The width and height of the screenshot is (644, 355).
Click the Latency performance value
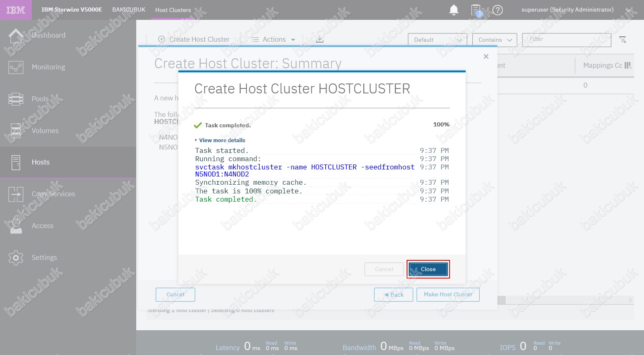tap(252, 346)
